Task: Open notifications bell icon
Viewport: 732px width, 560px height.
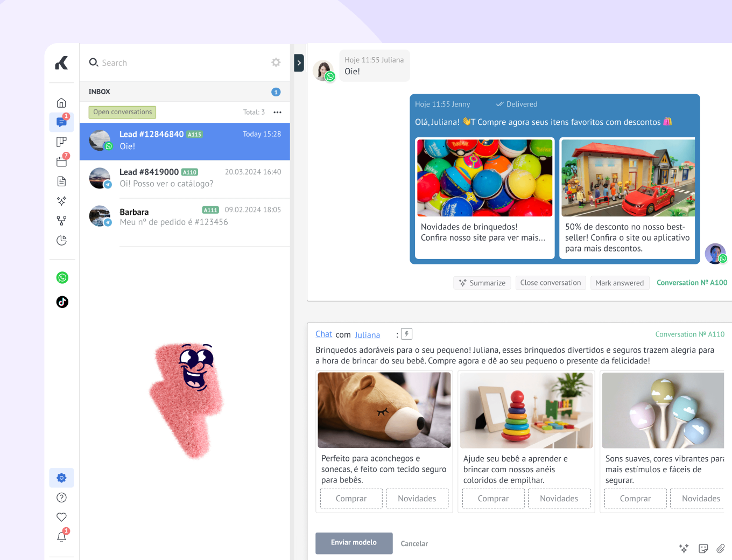Action: [x=61, y=537]
